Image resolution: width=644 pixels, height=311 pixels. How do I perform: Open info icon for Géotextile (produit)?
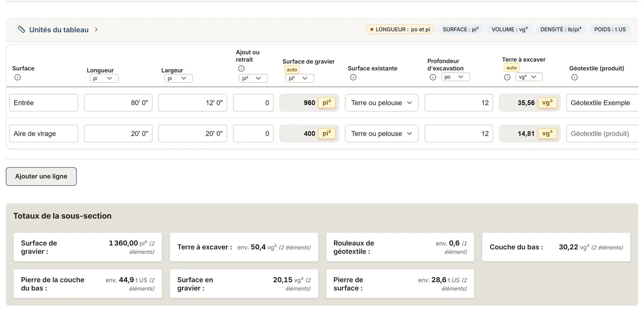click(x=575, y=77)
